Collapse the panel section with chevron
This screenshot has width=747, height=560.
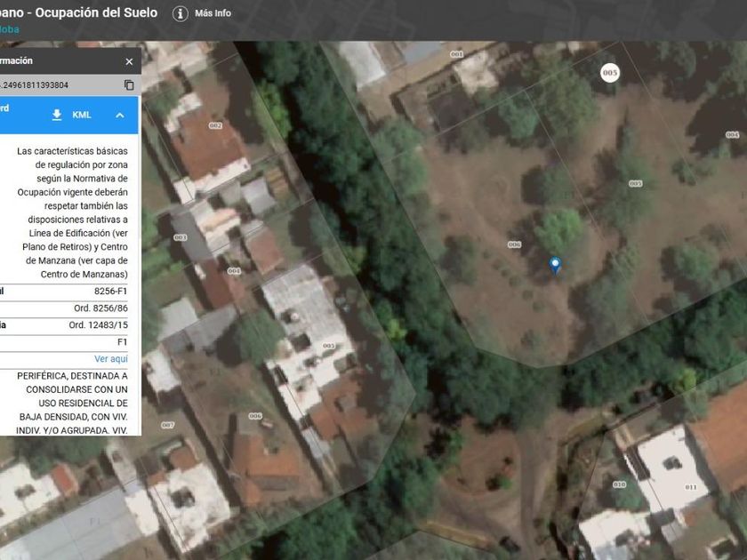[x=120, y=116]
